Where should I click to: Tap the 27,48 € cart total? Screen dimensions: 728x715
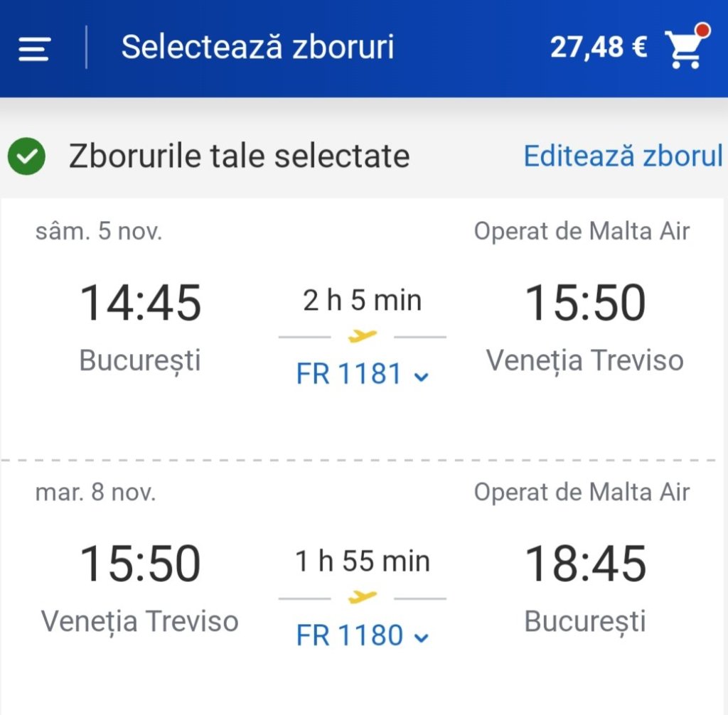click(599, 48)
